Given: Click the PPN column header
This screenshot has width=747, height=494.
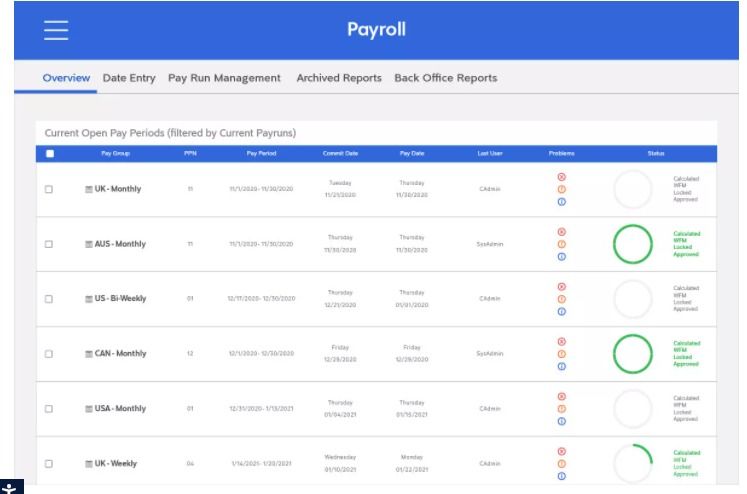Looking at the screenshot, I should click(x=190, y=153).
